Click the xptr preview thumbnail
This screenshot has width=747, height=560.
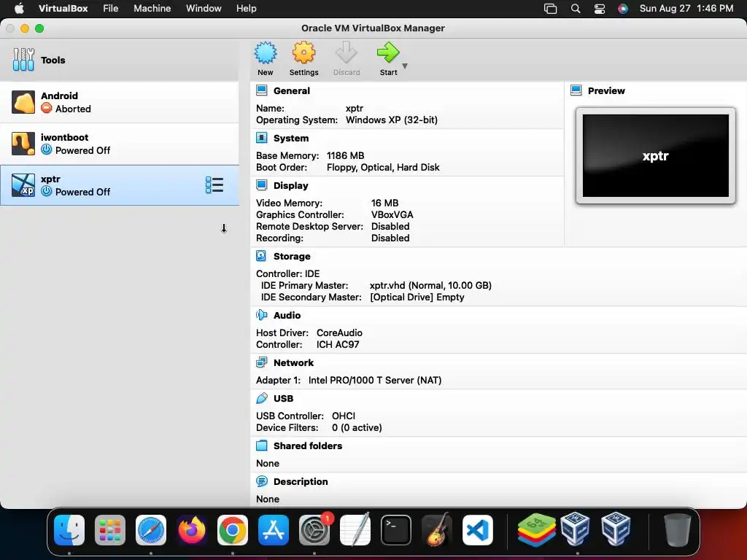coord(656,156)
